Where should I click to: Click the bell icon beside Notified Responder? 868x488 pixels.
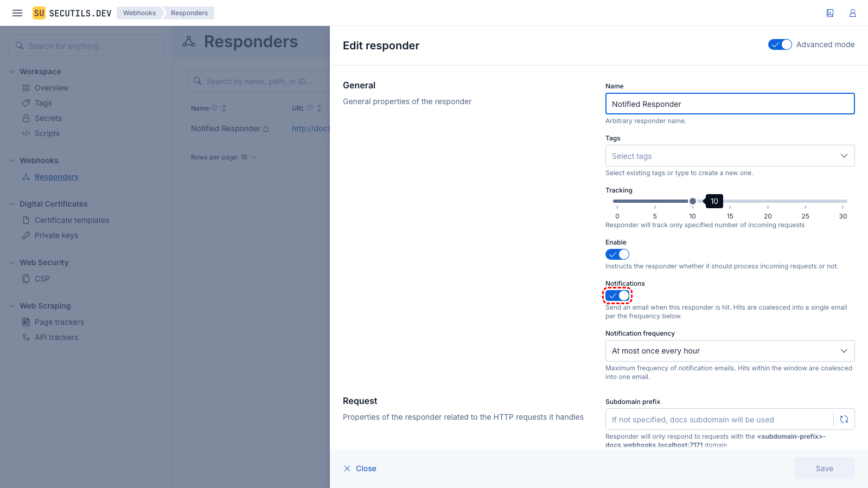(266, 129)
